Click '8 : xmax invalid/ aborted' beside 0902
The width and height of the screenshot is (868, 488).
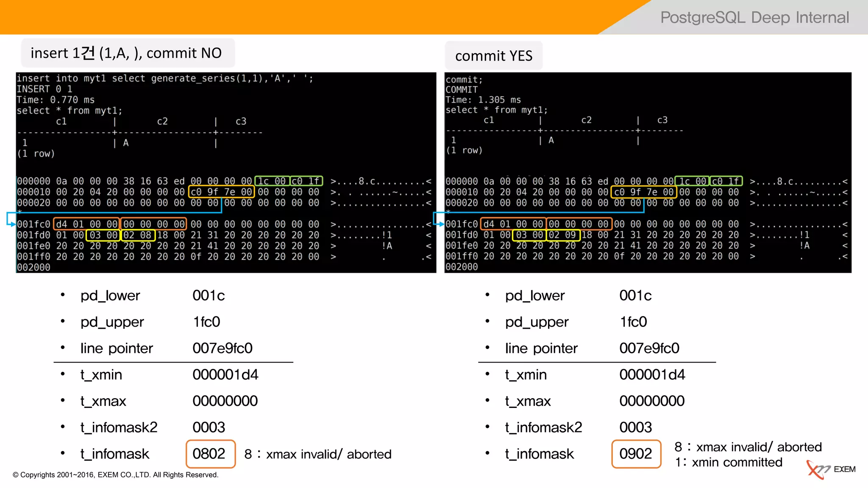[x=748, y=447]
